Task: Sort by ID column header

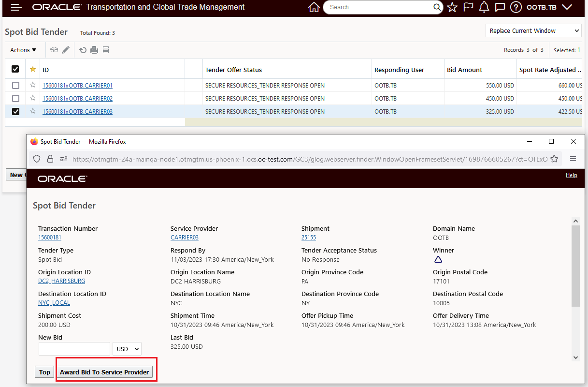Action: (x=46, y=70)
